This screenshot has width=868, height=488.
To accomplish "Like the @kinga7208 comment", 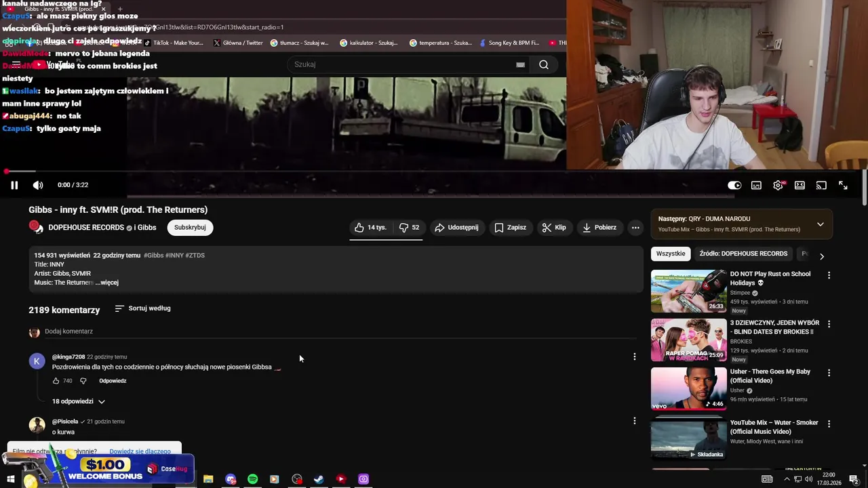I will pos(56,381).
